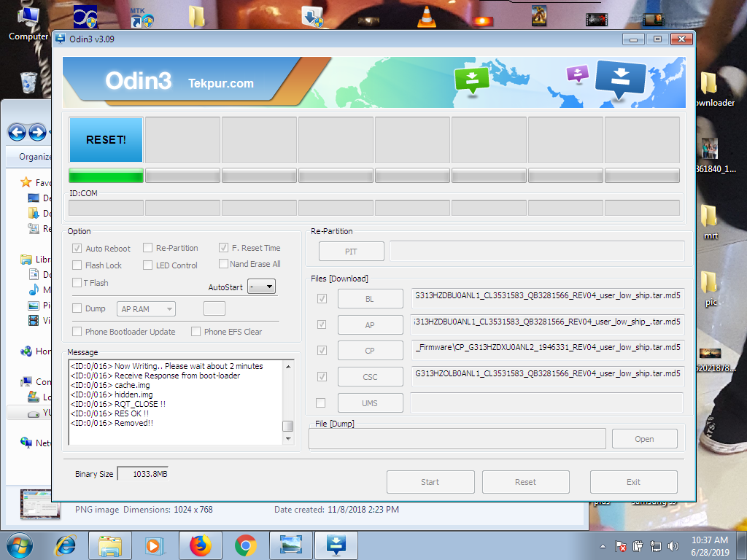Click the RESET! status box
Screen dimensions: 747x560
(106, 139)
